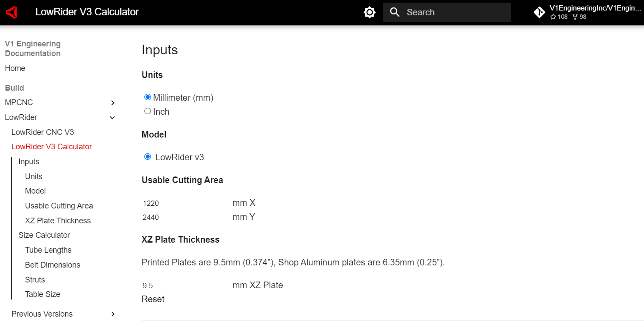Jump to Belt Dimensions in the sidebar
Screen dimensions: 644x328
pos(52,265)
